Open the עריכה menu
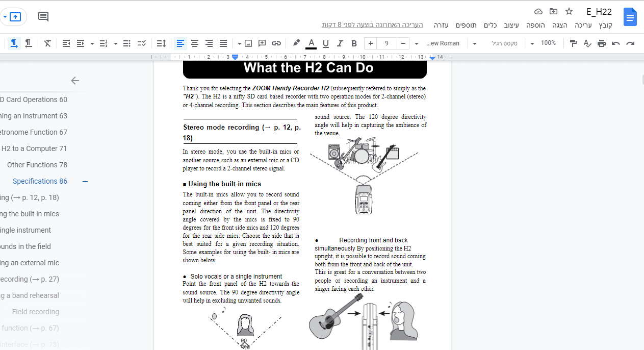644x350 pixels. tap(583, 25)
